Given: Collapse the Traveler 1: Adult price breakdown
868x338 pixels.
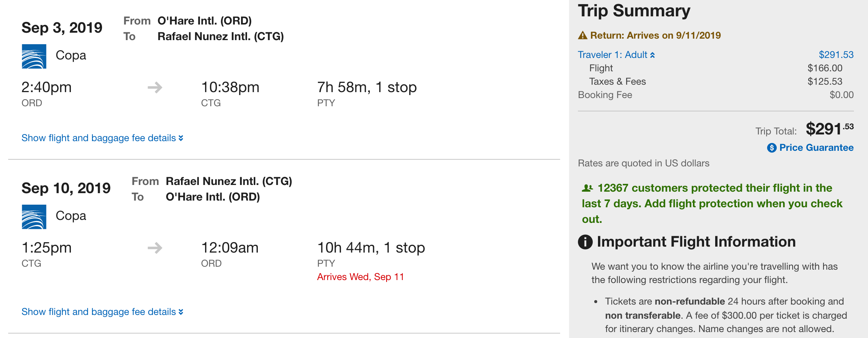Looking at the screenshot, I should [616, 55].
